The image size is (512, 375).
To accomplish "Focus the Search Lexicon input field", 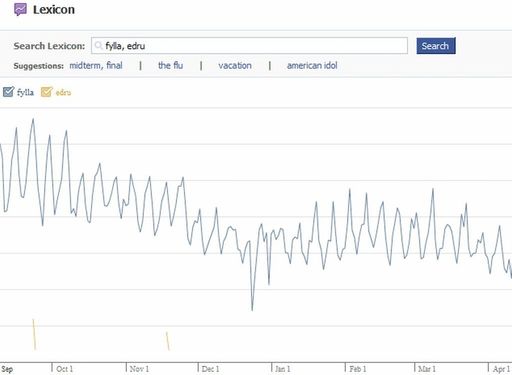I will point(249,46).
